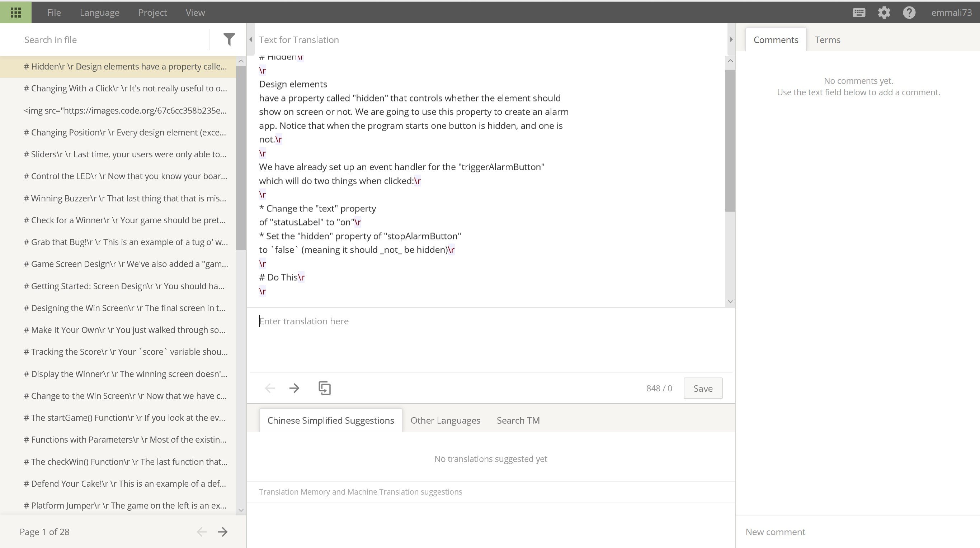Click the Enter translation here field
Viewport: 980px width, 548px height.
point(491,340)
